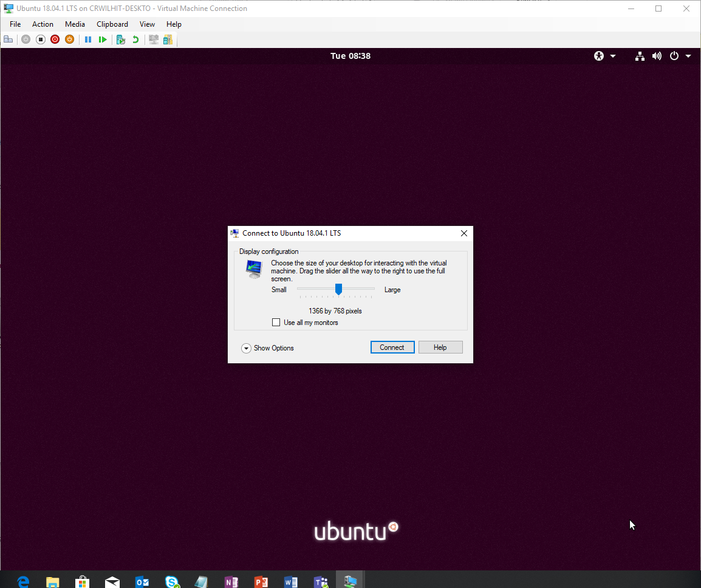Open the Ubuntu accessibility menu icon
The width and height of the screenshot is (701, 588).
[599, 56]
